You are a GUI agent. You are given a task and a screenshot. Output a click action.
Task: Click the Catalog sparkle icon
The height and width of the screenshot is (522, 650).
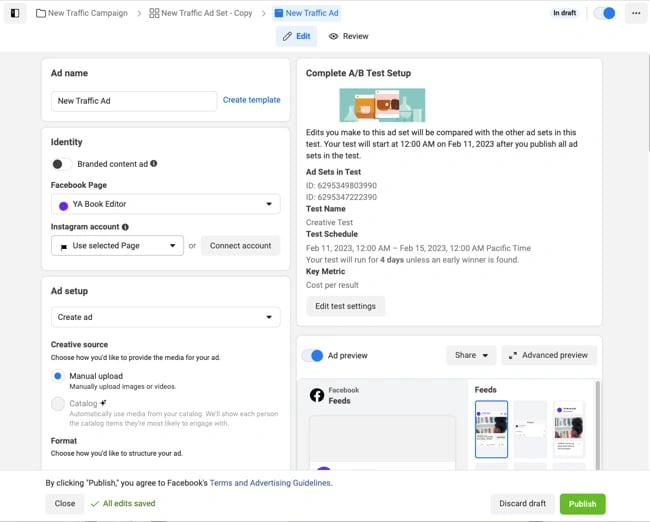(104, 403)
